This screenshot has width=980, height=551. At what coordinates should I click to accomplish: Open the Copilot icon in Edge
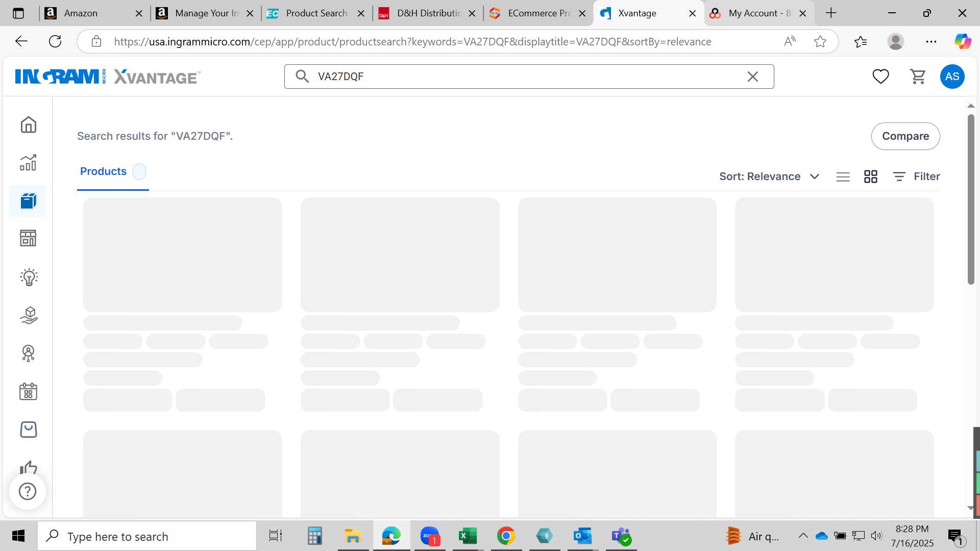[963, 41]
